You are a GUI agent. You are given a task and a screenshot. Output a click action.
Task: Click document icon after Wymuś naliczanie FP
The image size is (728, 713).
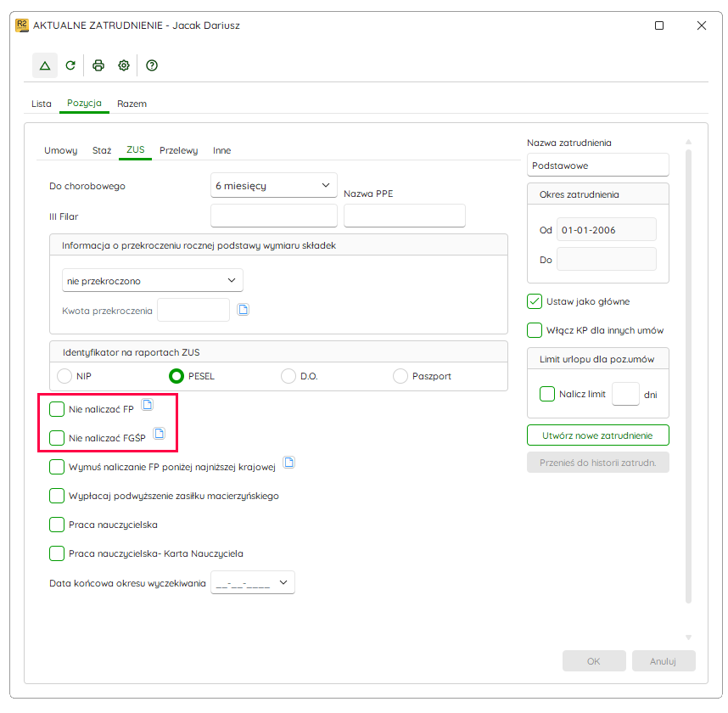(x=288, y=462)
